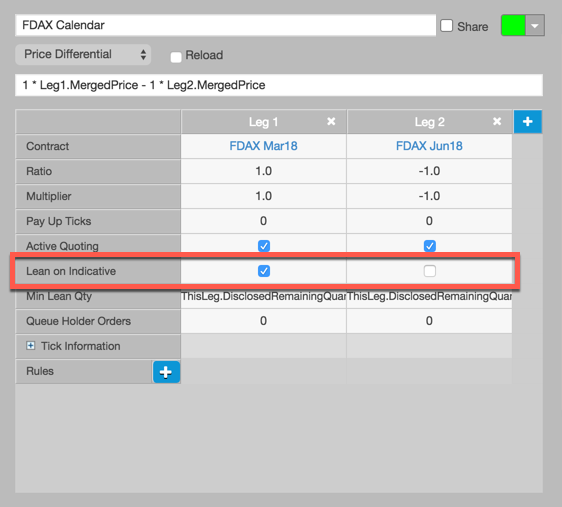
Task: Edit Leg 2 Queue Holder Orders value
Action: [x=429, y=321]
